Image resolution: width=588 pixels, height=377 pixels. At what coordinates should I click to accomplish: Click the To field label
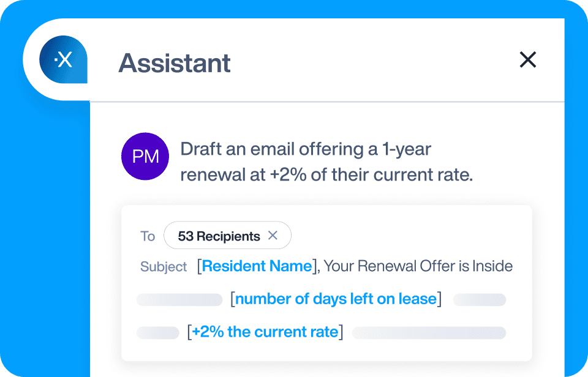148,236
